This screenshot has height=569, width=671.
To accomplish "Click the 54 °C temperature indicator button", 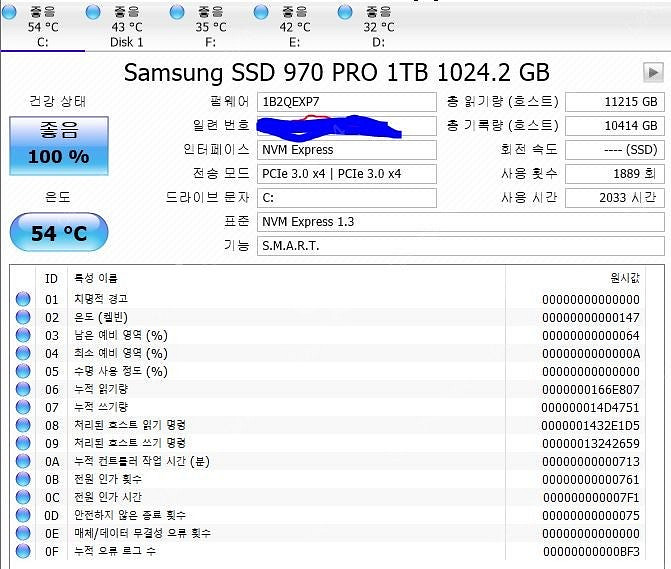I will coord(59,232).
